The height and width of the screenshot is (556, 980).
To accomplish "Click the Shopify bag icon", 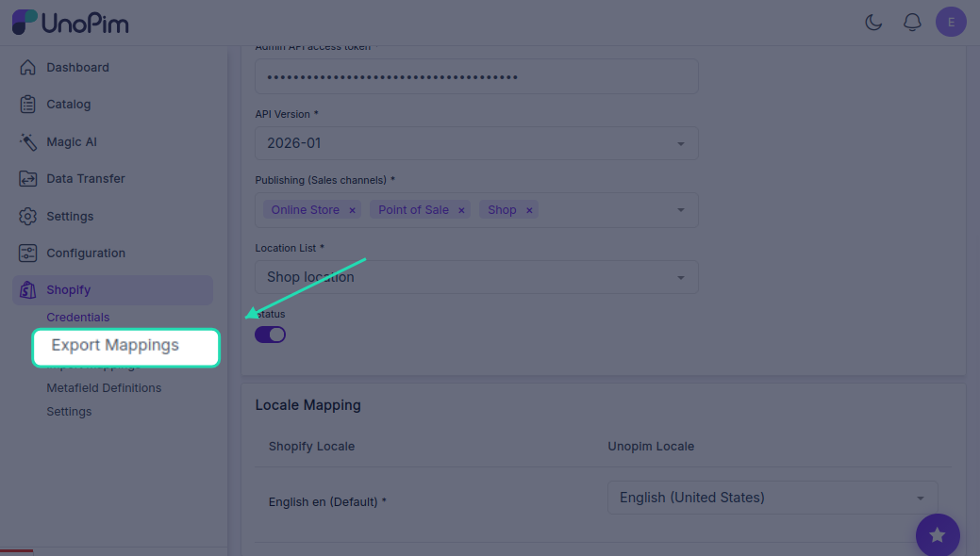I will point(27,290).
